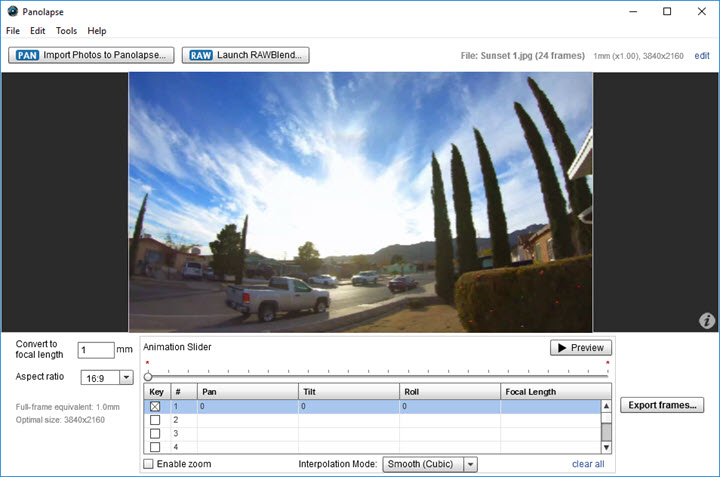Select frame number 3 row

click(x=372, y=433)
